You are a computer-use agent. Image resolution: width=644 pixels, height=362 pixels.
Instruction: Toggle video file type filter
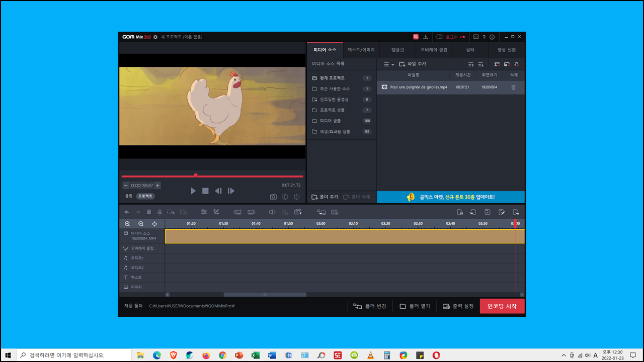click(497, 64)
